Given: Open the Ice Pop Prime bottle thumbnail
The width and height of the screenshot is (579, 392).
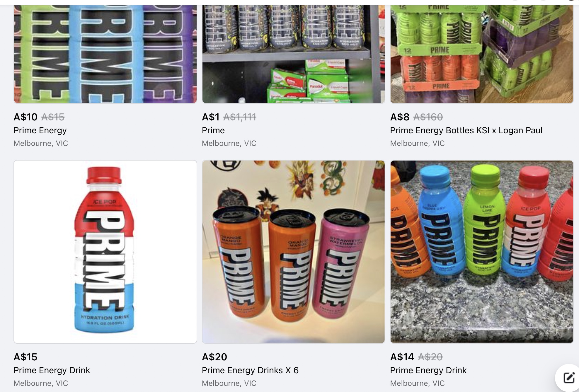Looking at the screenshot, I should [105, 252].
